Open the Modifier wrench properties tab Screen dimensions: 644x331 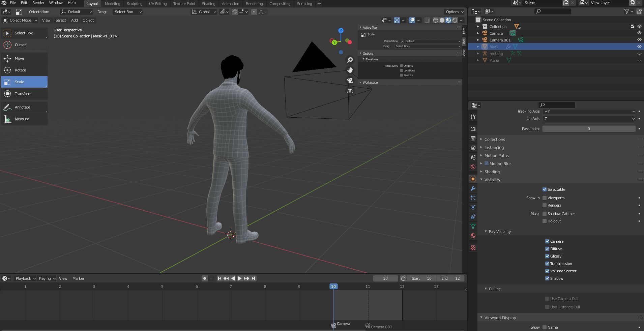pos(473,188)
